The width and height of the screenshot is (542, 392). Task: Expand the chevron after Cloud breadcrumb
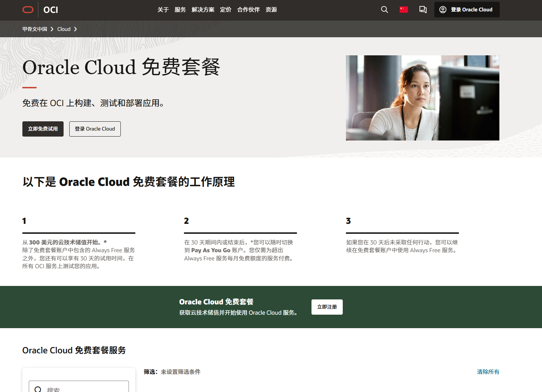(75, 29)
